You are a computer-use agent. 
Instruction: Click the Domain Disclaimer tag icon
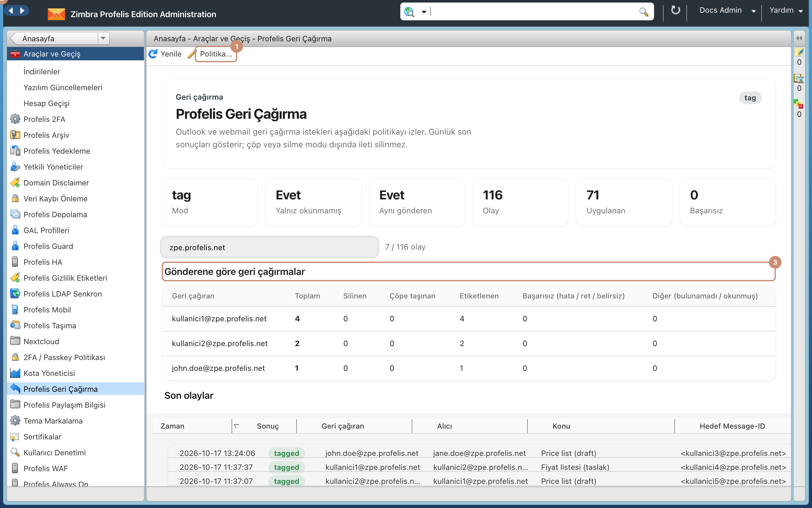[15, 183]
